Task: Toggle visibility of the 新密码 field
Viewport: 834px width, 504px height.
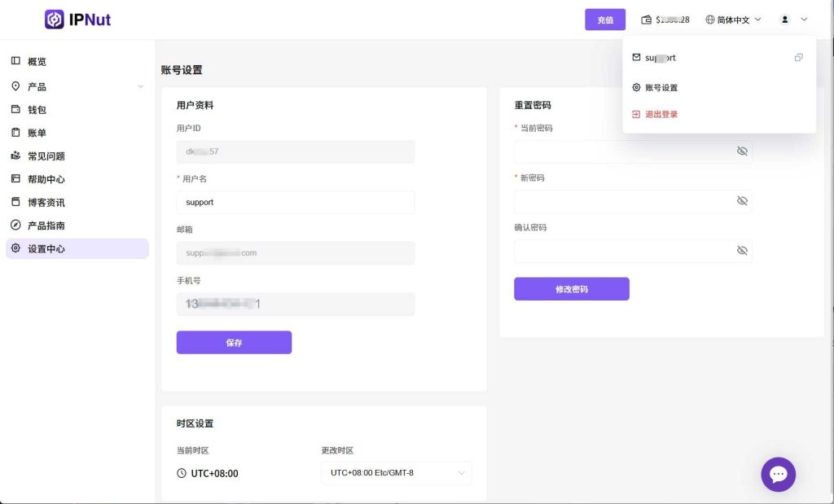Action: [741, 201]
